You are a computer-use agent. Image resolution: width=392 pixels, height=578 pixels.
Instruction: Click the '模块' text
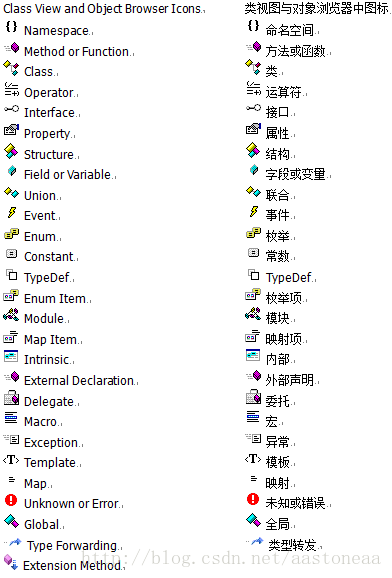(277, 317)
